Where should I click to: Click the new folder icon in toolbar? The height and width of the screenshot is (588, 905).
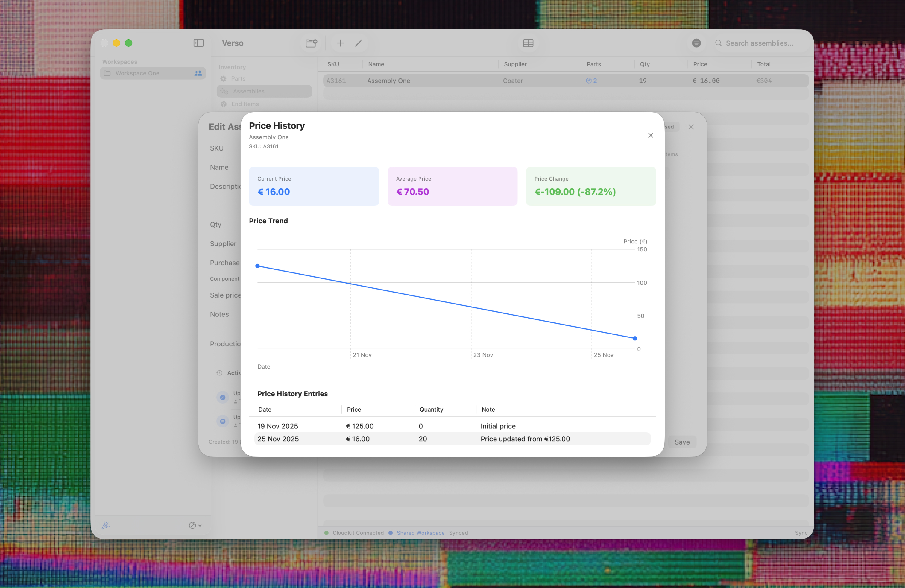pyautogui.click(x=312, y=43)
